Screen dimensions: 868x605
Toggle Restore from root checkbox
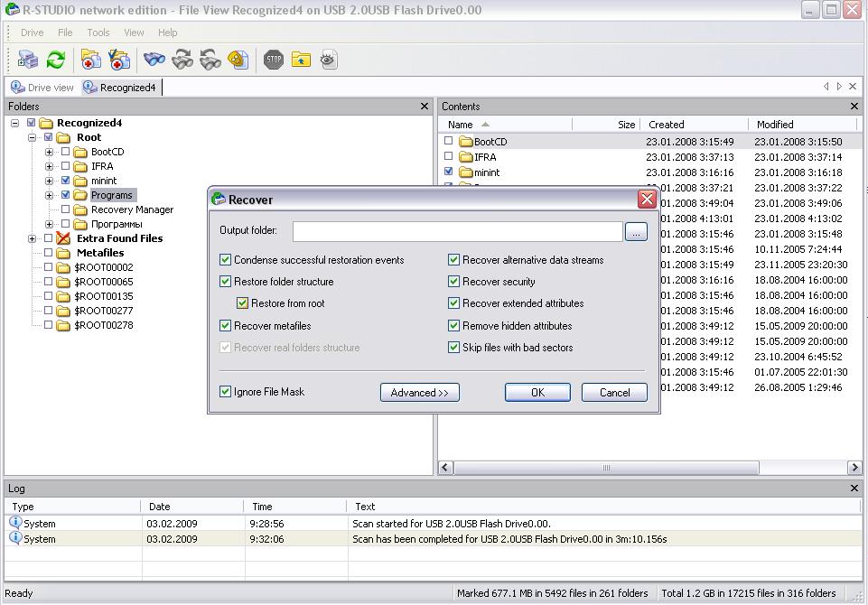[x=242, y=303]
